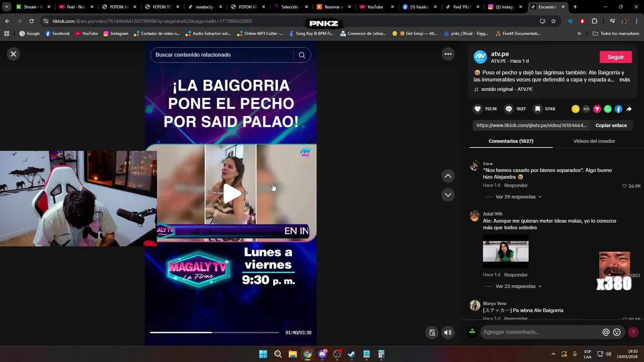Reload the page
The height and width of the screenshot is (362, 644).
(31, 21)
